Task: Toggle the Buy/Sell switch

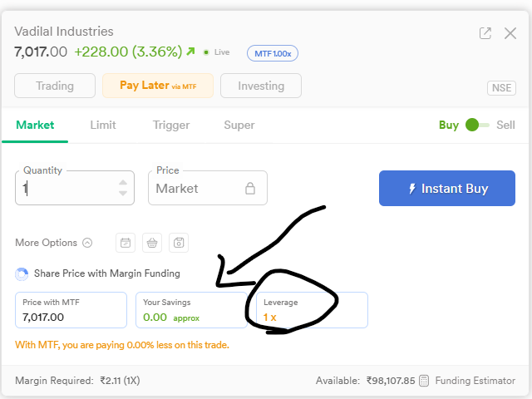Action: click(x=477, y=125)
